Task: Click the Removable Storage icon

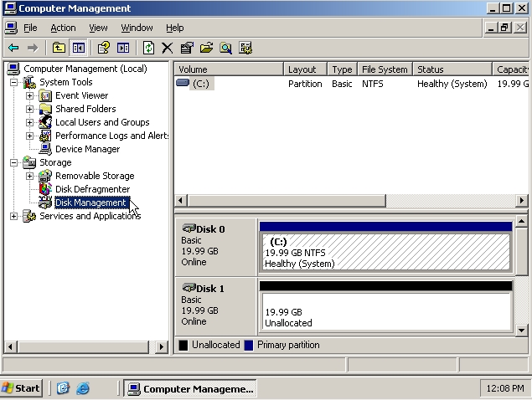Action: [44, 176]
